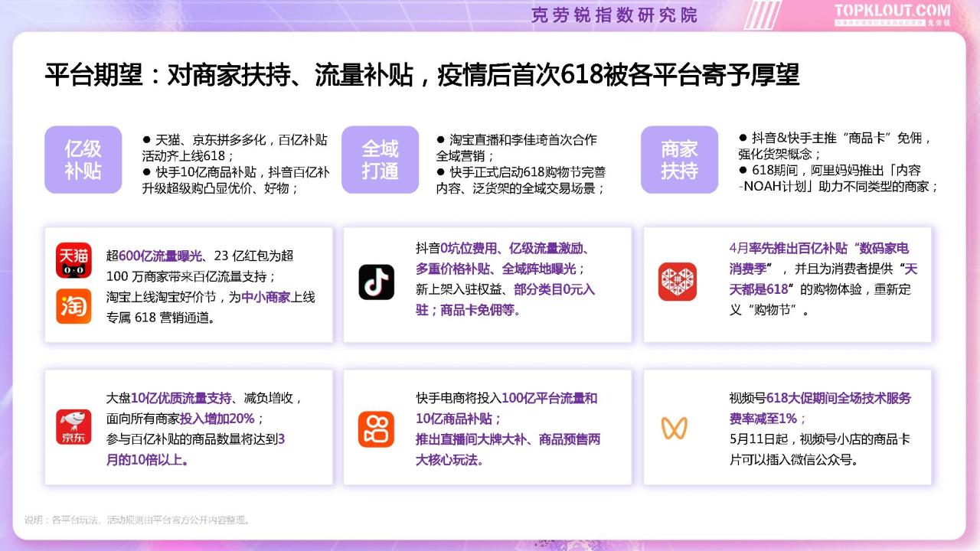The width and height of the screenshot is (980, 551).
Task: Click the purple 全域打通 badge
Action: tap(381, 159)
